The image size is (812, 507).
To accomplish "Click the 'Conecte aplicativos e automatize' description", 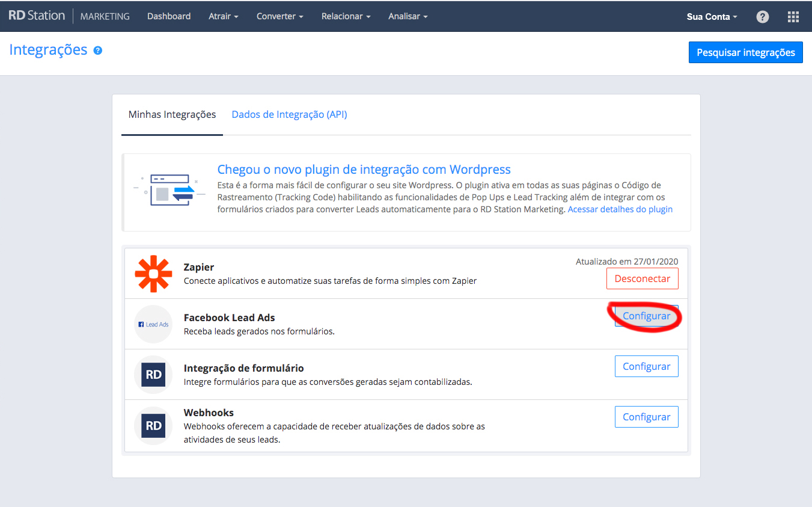I will click(x=330, y=281).
